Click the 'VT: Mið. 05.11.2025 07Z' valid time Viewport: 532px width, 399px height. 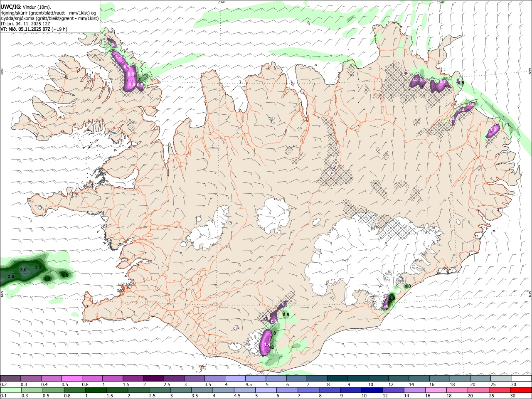coord(25,29)
